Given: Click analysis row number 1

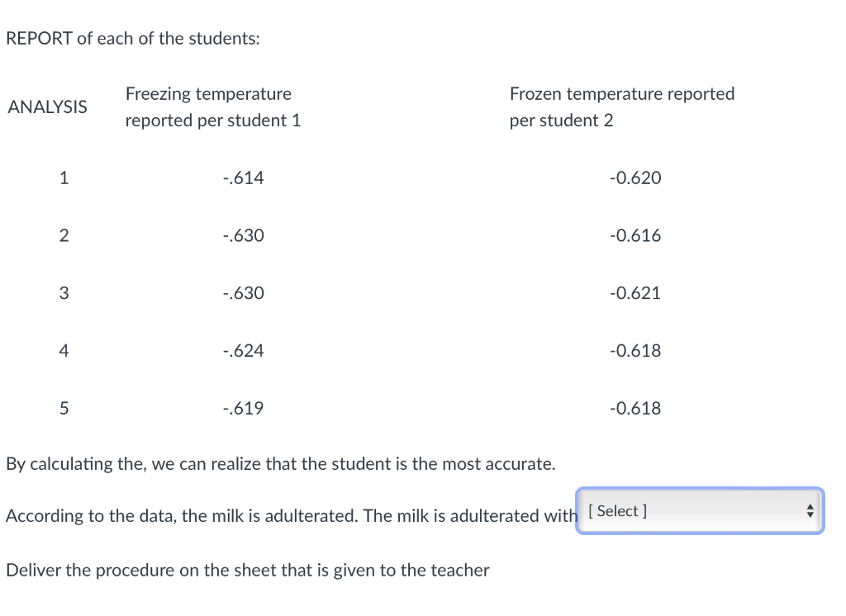Looking at the screenshot, I should click(x=64, y=178).
